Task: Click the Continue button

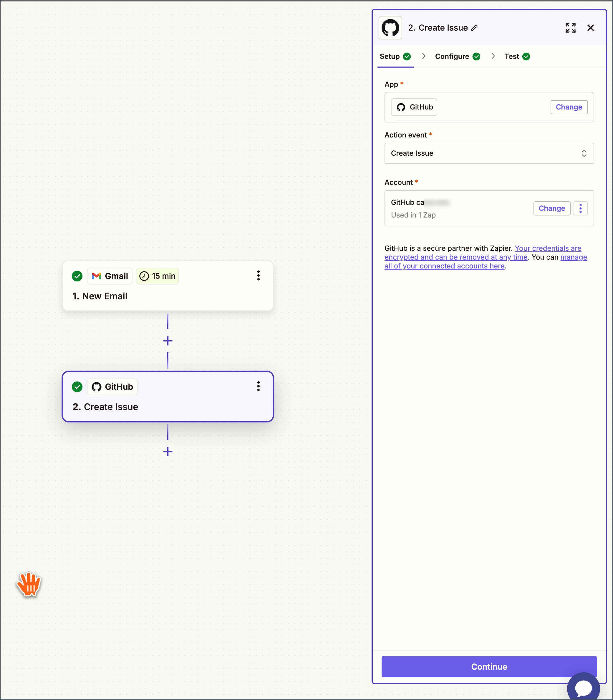Action: [x=489, y=666]
